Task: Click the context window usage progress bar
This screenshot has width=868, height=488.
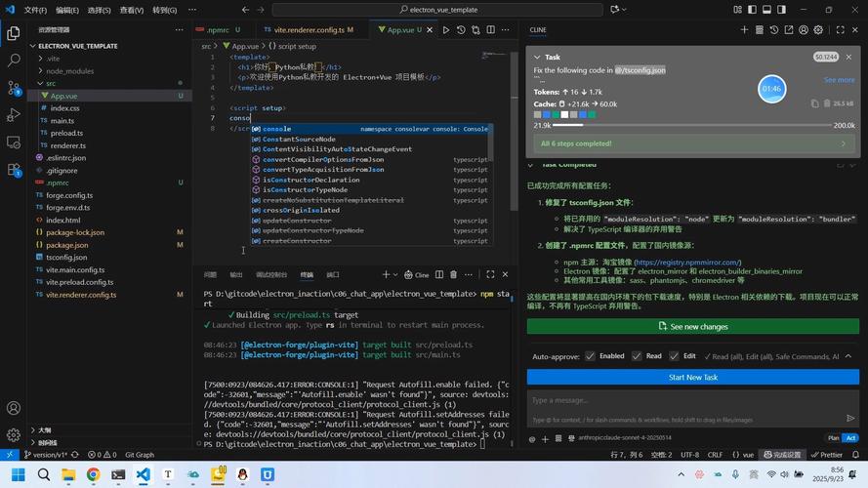Action: pyautogui.click(x=692, y=125)
